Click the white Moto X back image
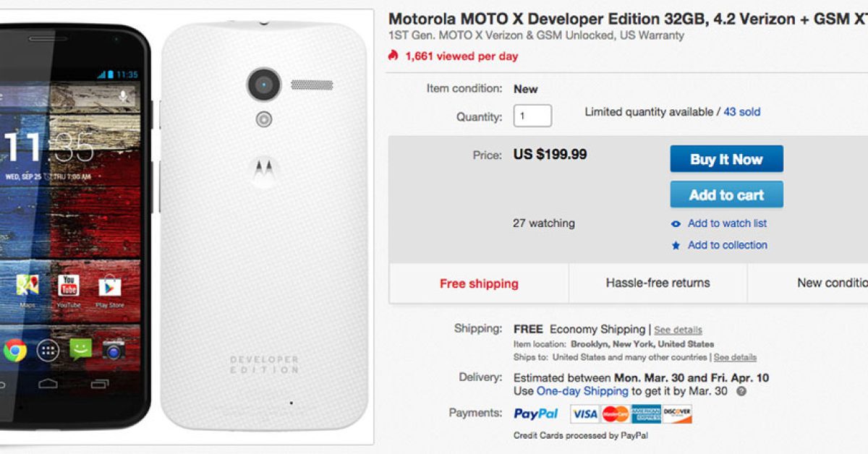Viewport: 868px width, 454px height. pyautogui.click(x=264, y=231)
